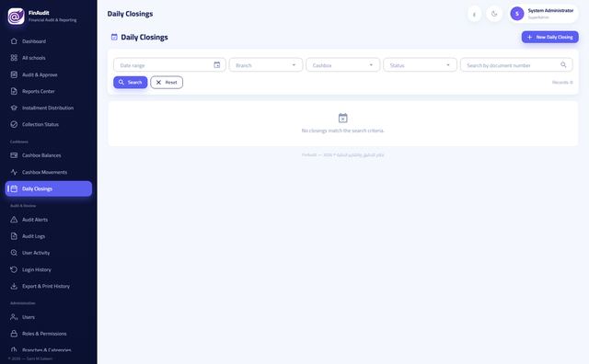Click the New Daily Closing button
This screenshot has width=589, height=364.
click(x=550, y=37)
